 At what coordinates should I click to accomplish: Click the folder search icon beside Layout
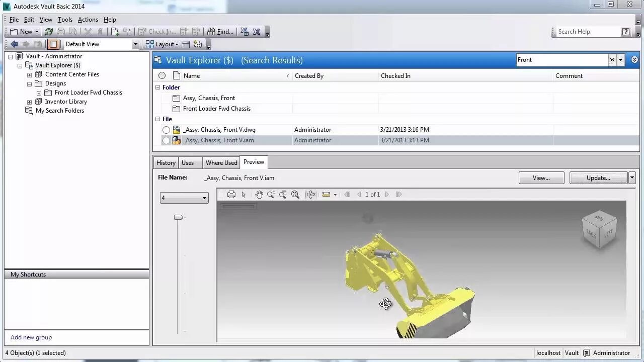click(198, 44)
